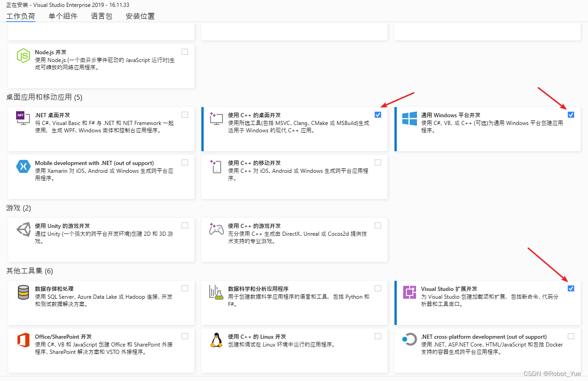
Task: Click the Visual Studio 扩展开发 title
Action: pos(449,289)
